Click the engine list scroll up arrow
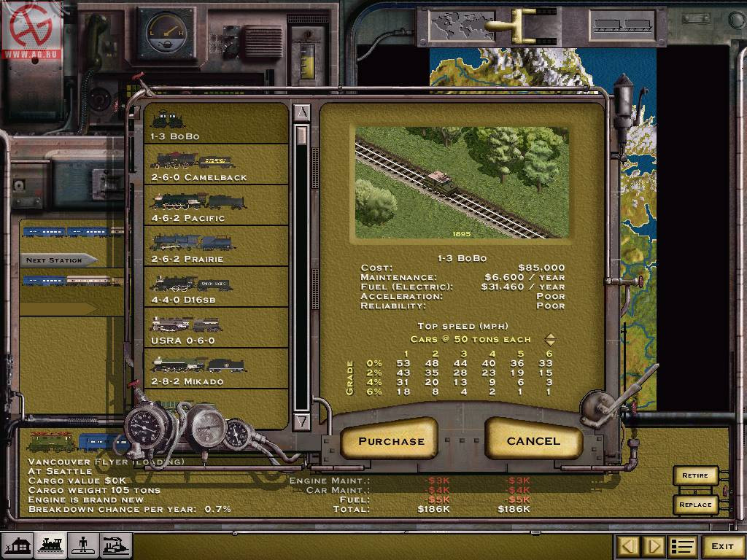Screen dimensions: 747x560 (x=301, y=113)
